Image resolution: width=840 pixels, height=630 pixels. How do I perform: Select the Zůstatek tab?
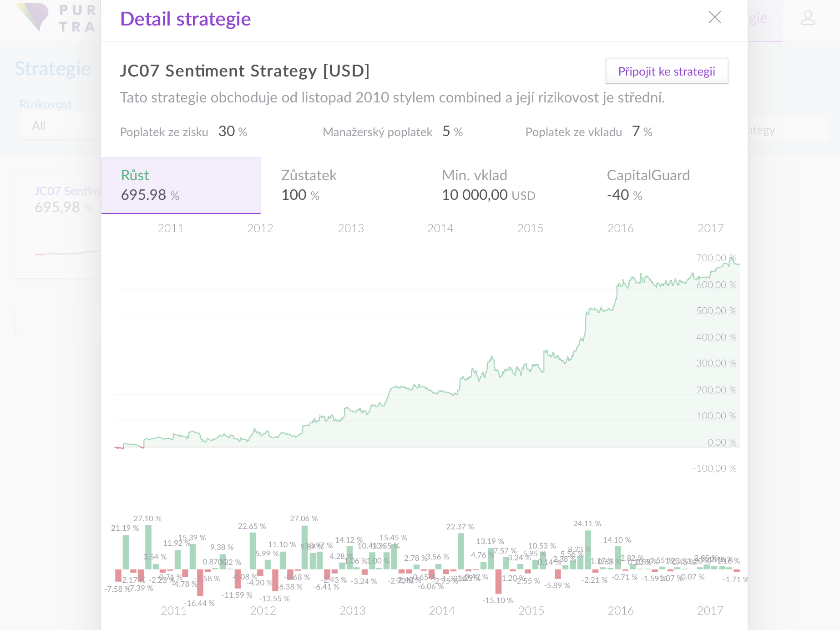point(341,185)
